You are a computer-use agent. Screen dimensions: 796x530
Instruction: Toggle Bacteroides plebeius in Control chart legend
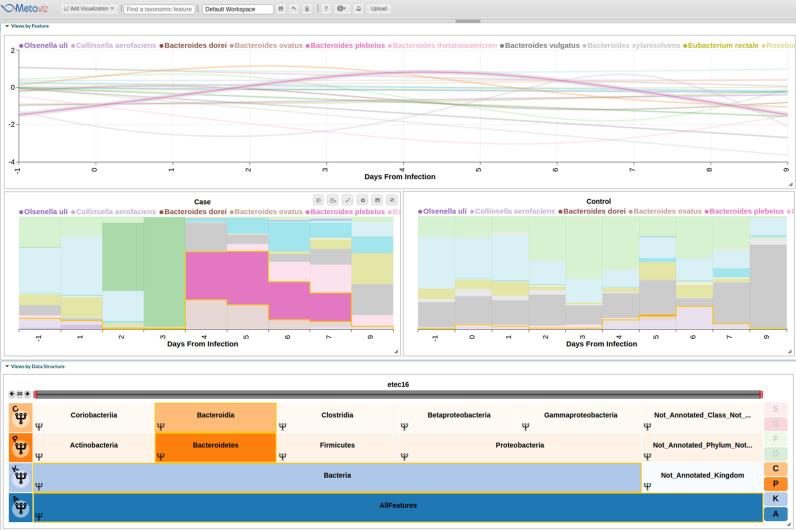(x=744, y=211)
